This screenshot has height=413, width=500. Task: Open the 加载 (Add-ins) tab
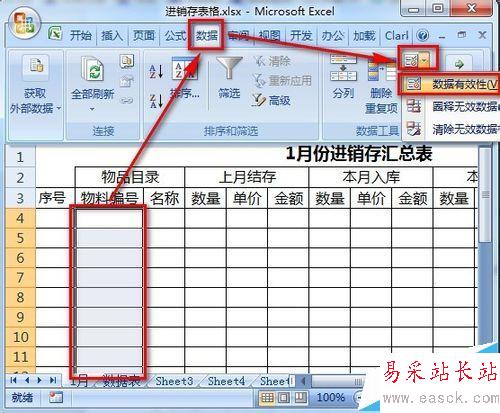pyautogui.click(x=364, y=35)
